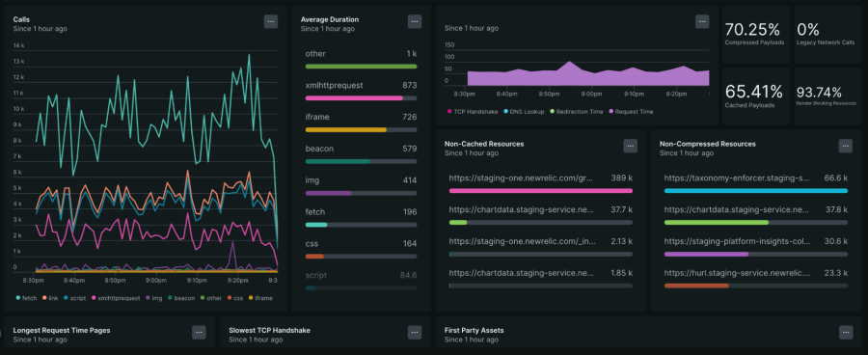
Task: Open the Longest Request Time Pages options menu
Action: coord(200,332)
